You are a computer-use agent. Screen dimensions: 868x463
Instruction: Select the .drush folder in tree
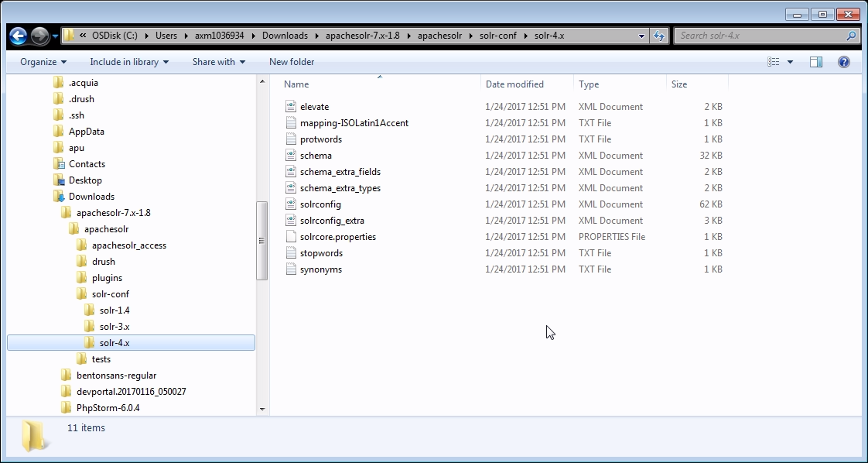[81, 99]
